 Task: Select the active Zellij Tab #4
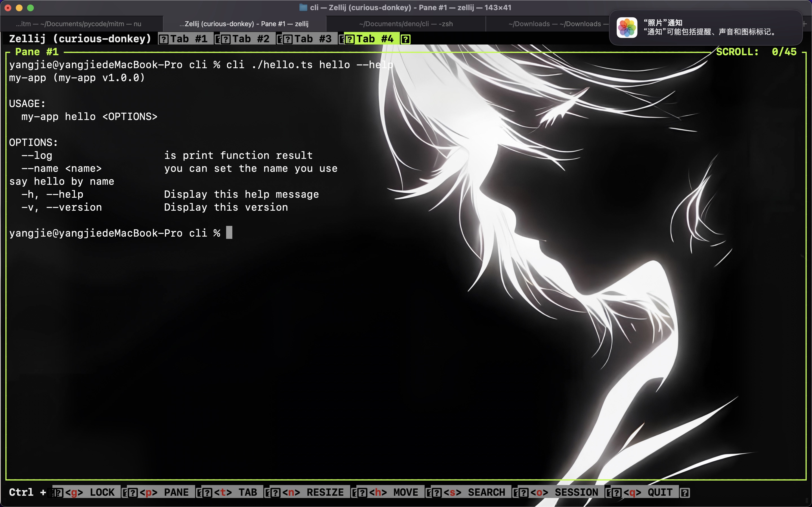point(374,39)
